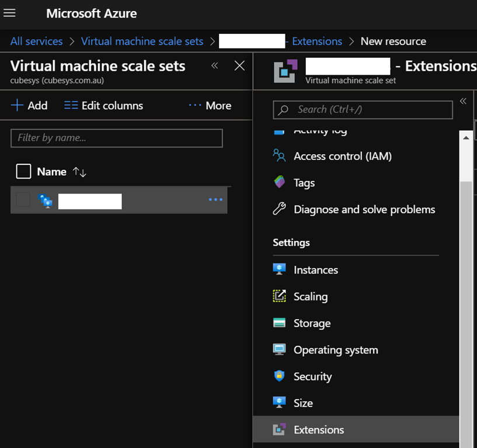Click the Access control (IAM) icon
The height and width of the screenshot is (448, 477).
click(279, 156)
